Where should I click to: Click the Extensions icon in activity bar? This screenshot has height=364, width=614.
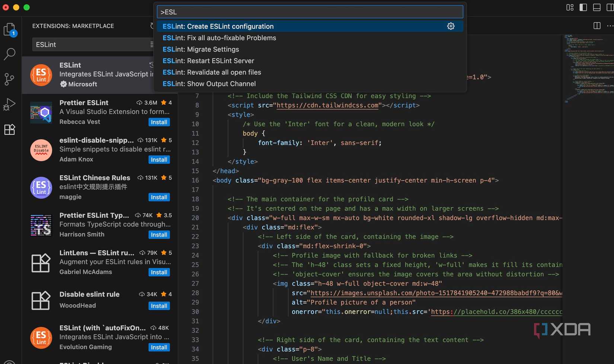click(9, 130)
